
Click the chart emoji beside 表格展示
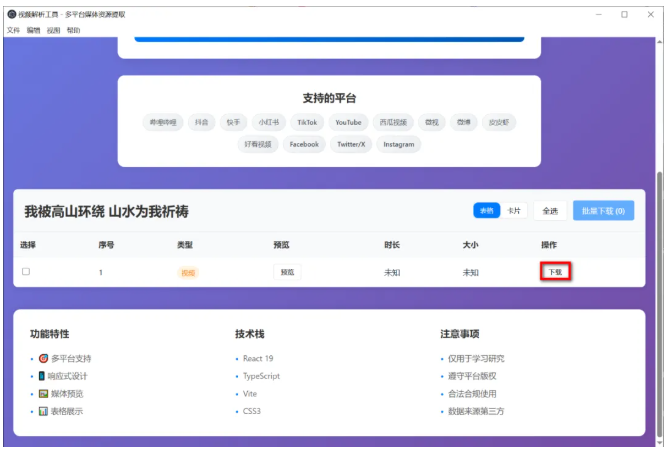[x=43, y=411]
